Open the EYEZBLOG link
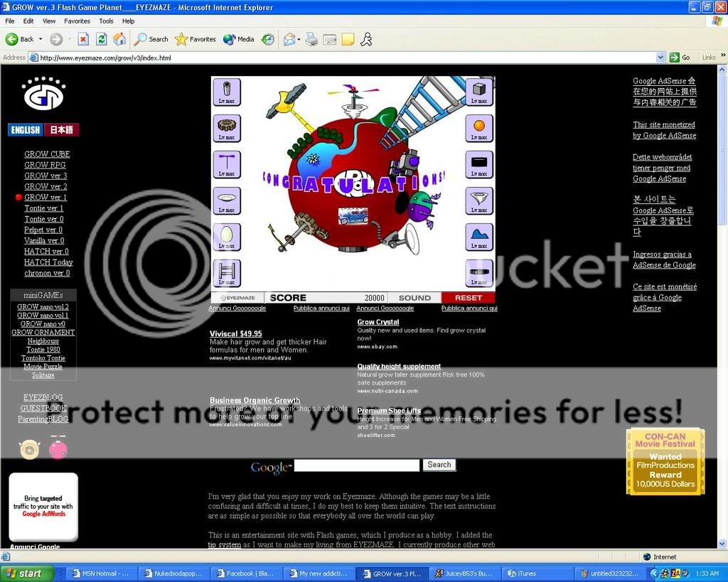728x582 pixels. pyautogui.click(x=43, y=397)
